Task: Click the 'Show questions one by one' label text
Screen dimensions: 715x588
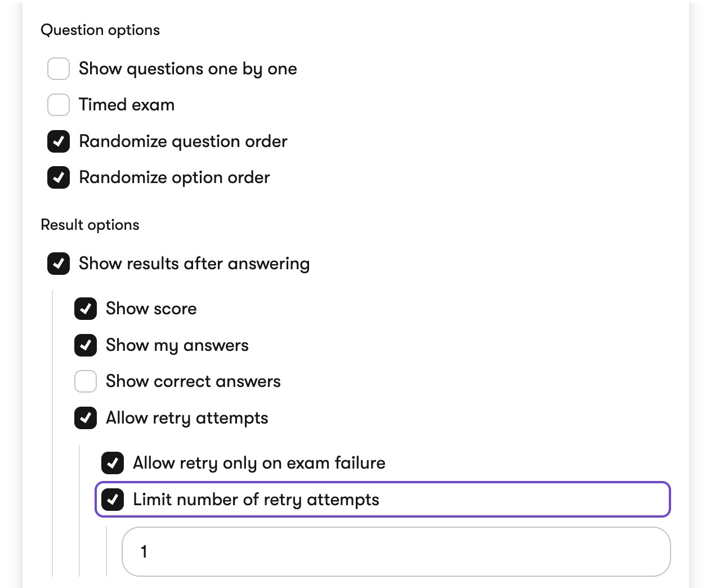Action: tap(187, 69)
